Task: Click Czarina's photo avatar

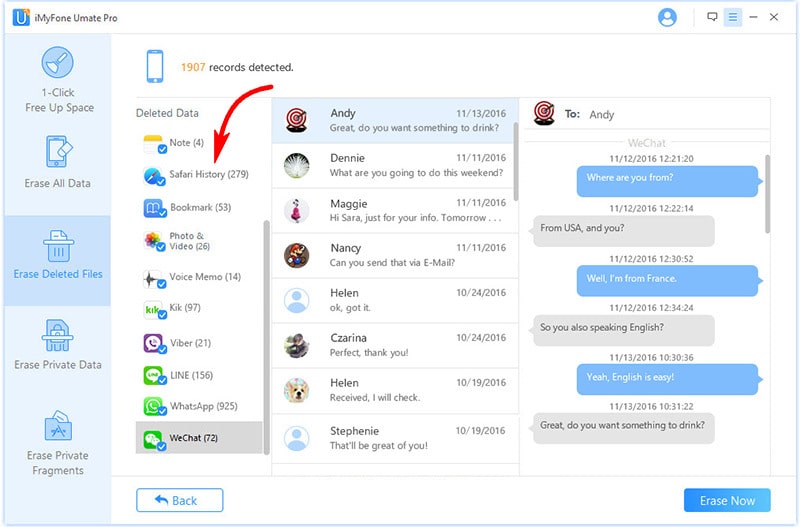Action: [296, 345]
